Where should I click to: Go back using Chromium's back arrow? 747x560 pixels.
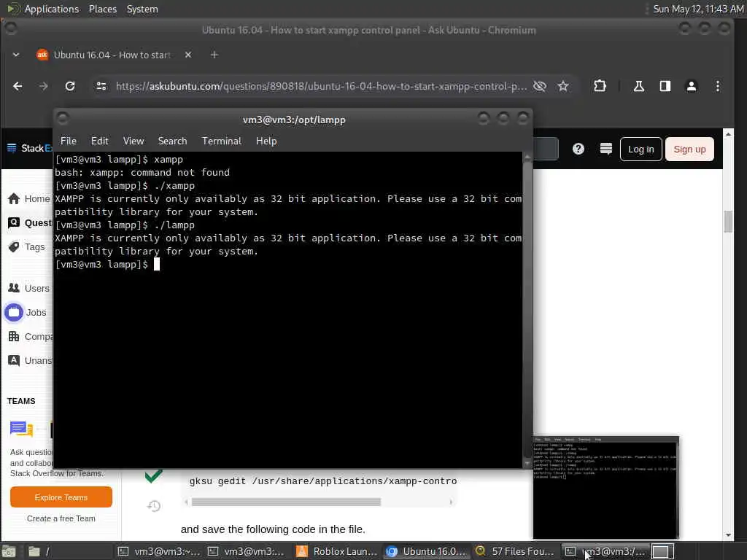(x=18, y=86)
